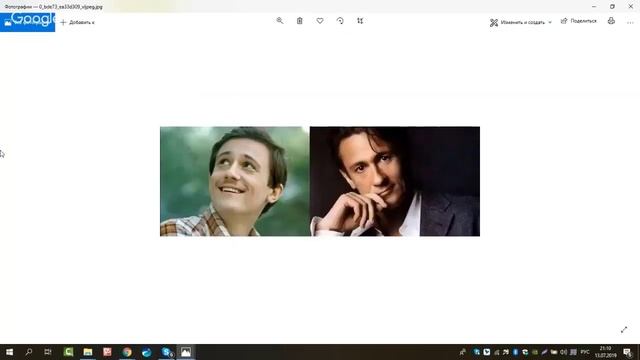Open the crop tool icon

[x=360, y=20]
